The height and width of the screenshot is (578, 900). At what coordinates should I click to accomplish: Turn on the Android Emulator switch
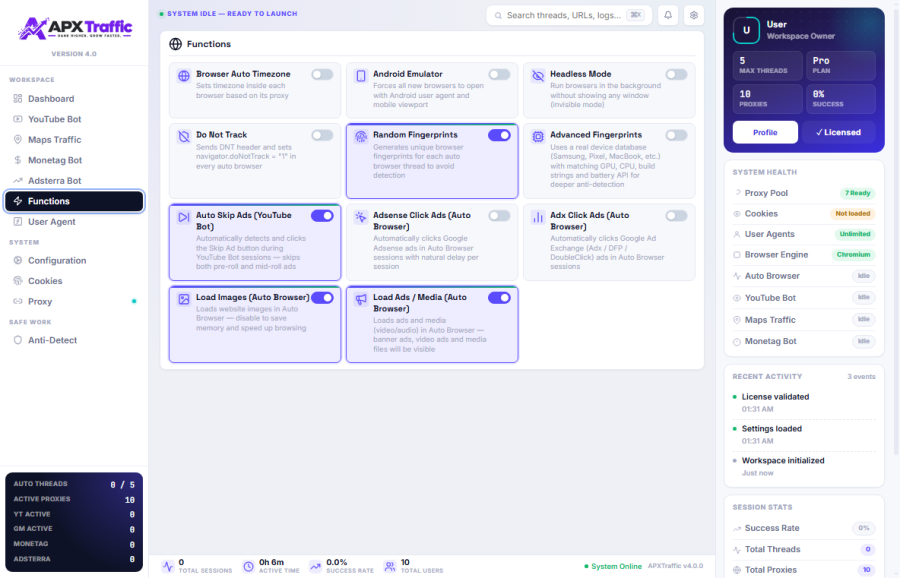[x=499, y=75]
